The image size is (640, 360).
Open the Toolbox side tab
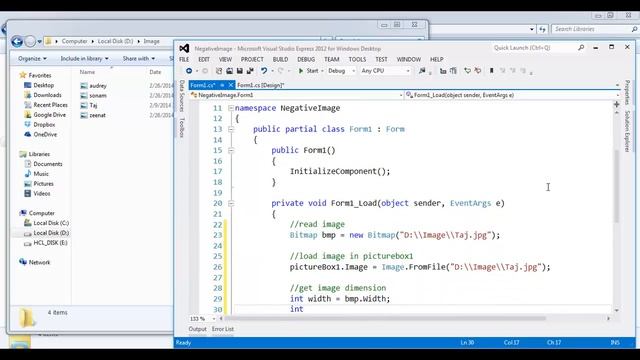(x=182, y=127)
